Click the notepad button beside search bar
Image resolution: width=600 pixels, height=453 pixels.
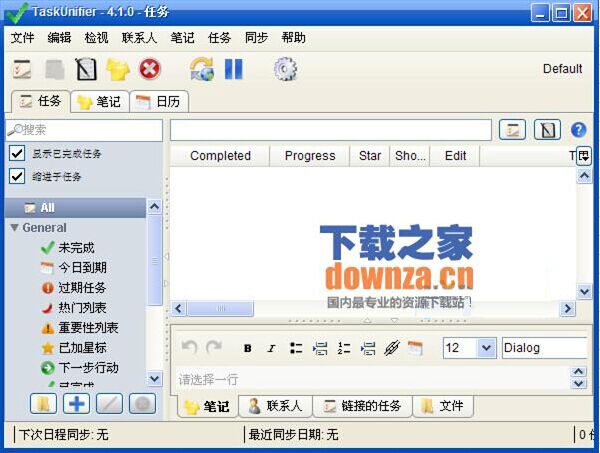(548, 130)
